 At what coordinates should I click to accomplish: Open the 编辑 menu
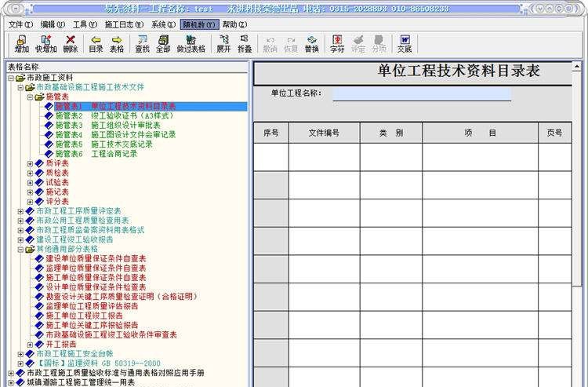pyautogui.click(x=53, y=24)
